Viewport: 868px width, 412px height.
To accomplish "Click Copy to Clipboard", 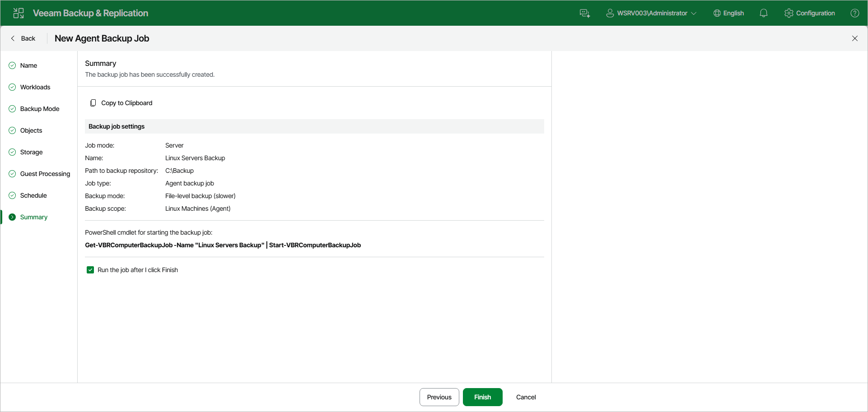I will click(126, 103).
